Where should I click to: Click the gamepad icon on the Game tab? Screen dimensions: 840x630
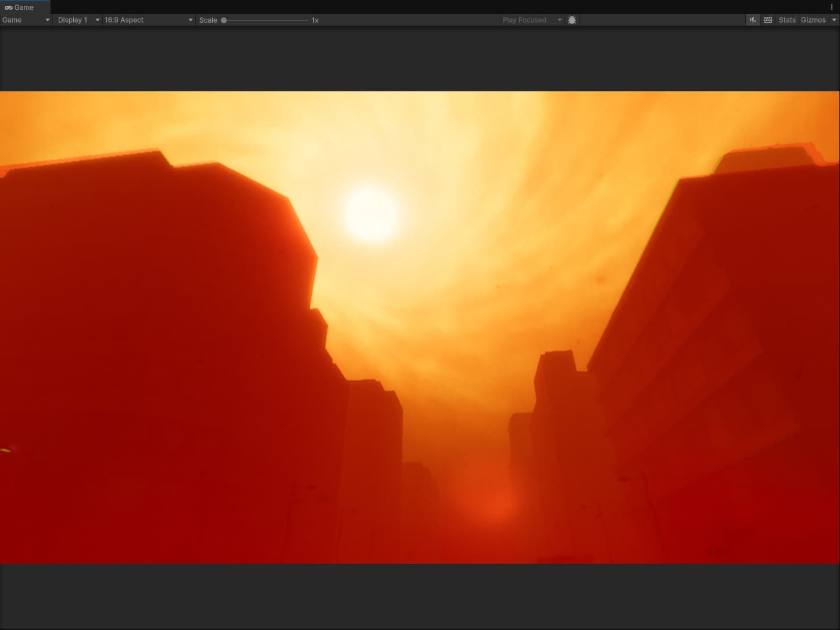[x=9, y=7]
